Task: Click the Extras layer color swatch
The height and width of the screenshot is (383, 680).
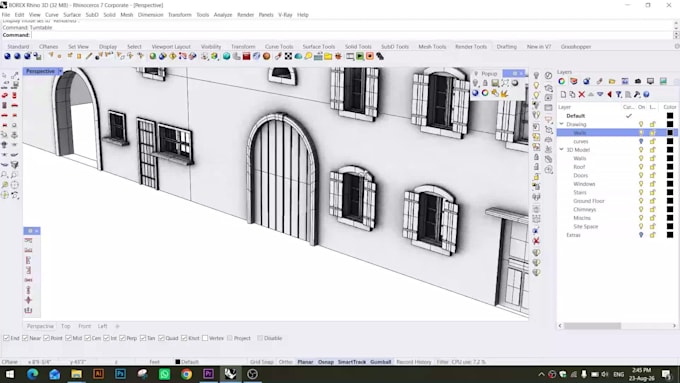Action: [670, 235]
